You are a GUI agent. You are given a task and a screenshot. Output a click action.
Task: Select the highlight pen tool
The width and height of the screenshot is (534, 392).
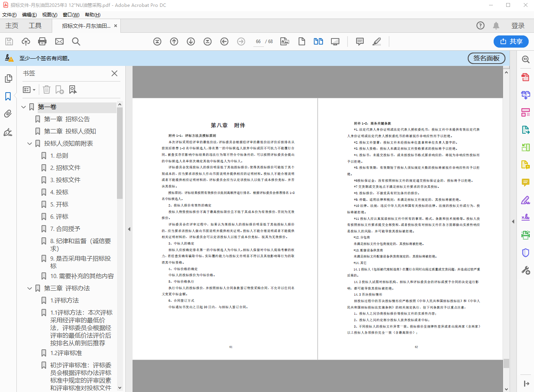click(x=377, y=42)
